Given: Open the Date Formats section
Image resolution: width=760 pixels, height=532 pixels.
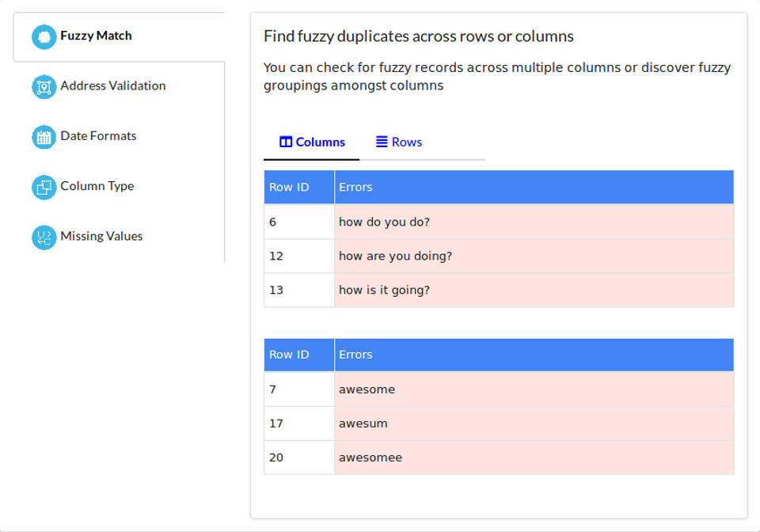Looking at the screenshot, I should [98, 136].
